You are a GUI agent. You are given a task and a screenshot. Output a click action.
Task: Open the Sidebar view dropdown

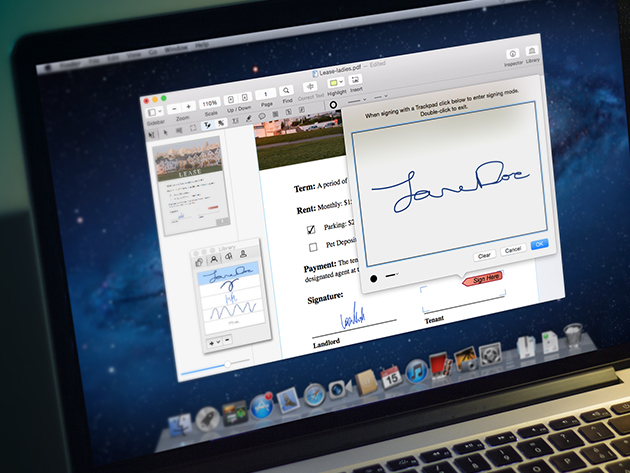coord(153,111)
